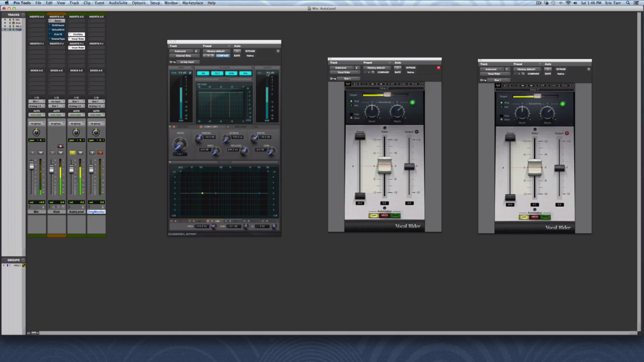Click the Waves logo in Vocal Rider toolbar
The image size is (644, 362).
[347, 84]
